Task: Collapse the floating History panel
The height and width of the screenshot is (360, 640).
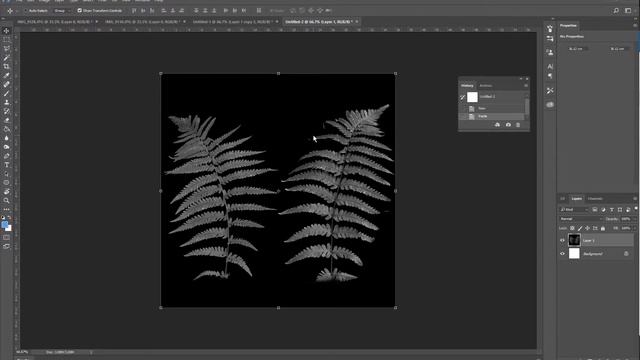Action: coord(521,79)
